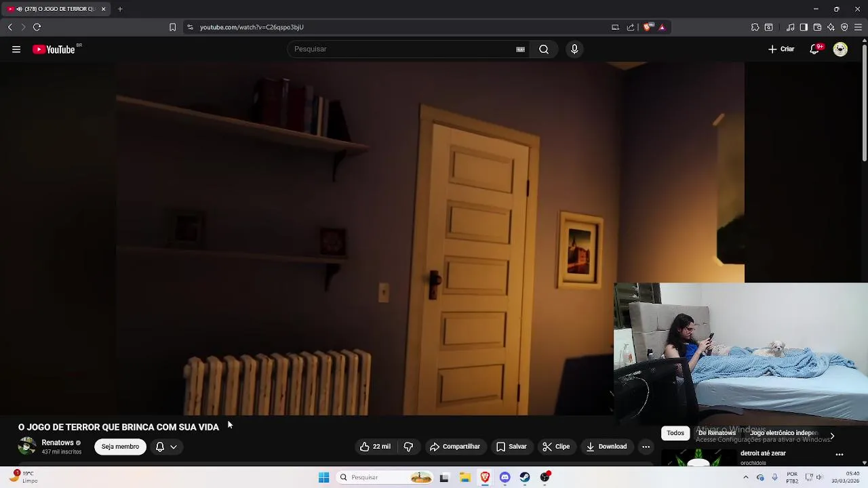
Task: Click the Windows taskbar search box
Action: (x=385, y=477)
